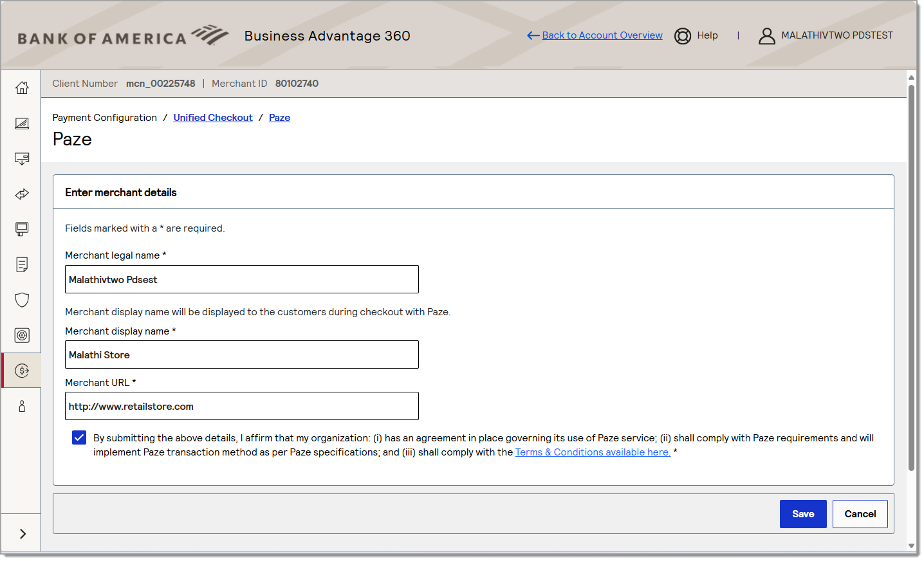Click the Merchant URL input field
The width and height of the screenshot is (924, 561).
pyautogui.click(x=242, y=407)
